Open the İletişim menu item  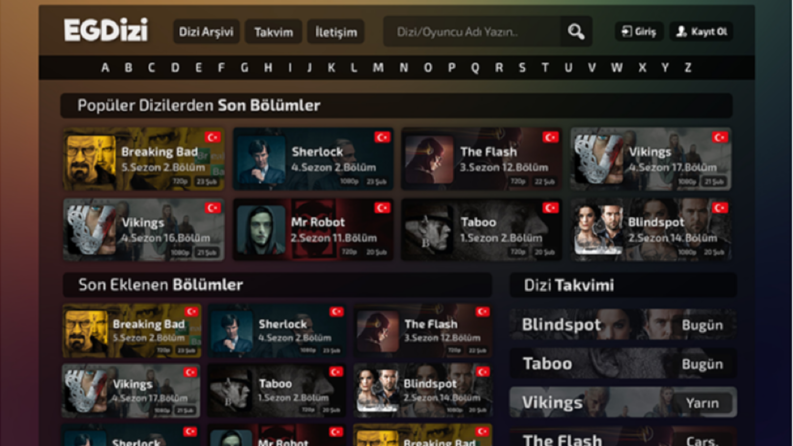pyautogui.click(x=336, y=32)
